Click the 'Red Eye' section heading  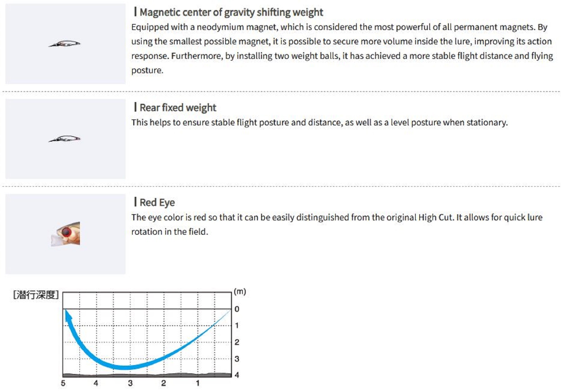(x=157, y=202)
